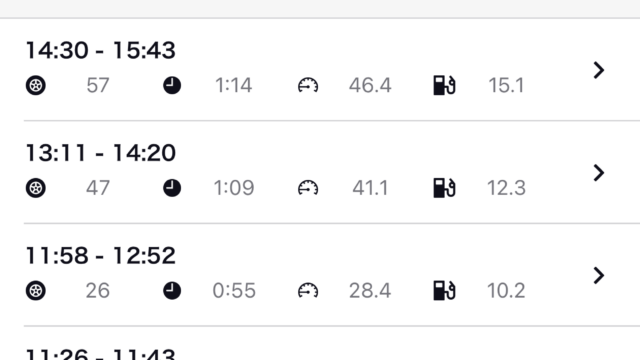
Task: Click fuel pump icon in 11:58 trip
Action: click(x=444, y=291)
